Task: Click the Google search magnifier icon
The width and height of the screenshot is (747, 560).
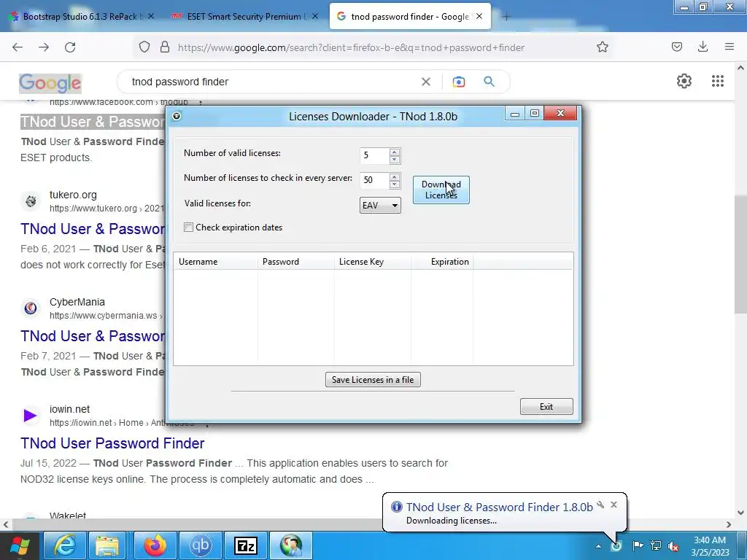Action: pyautogui.click(x=489, y=82)
